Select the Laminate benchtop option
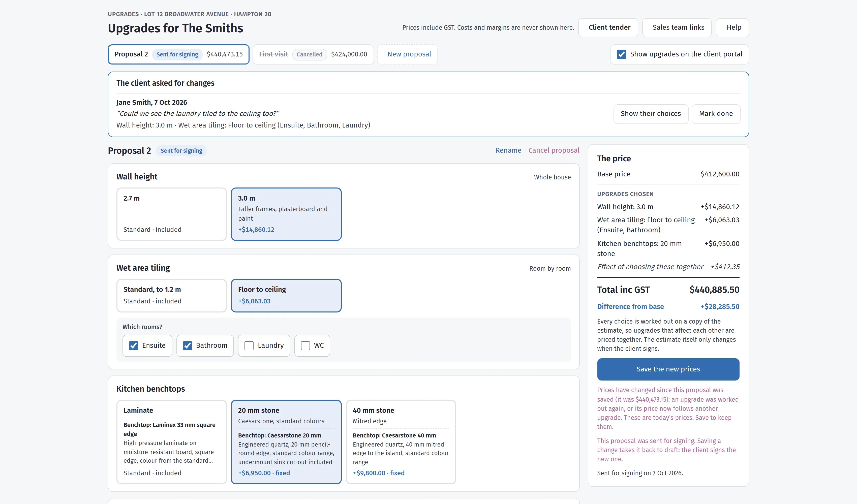The height and width of the screenshot is (504, 857). click(171, 442)
